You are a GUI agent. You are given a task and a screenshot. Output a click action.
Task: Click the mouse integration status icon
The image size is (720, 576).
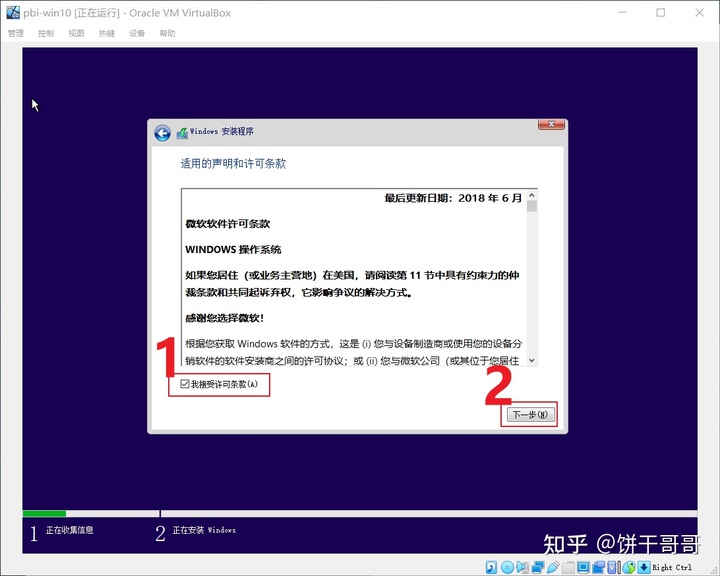629,567
